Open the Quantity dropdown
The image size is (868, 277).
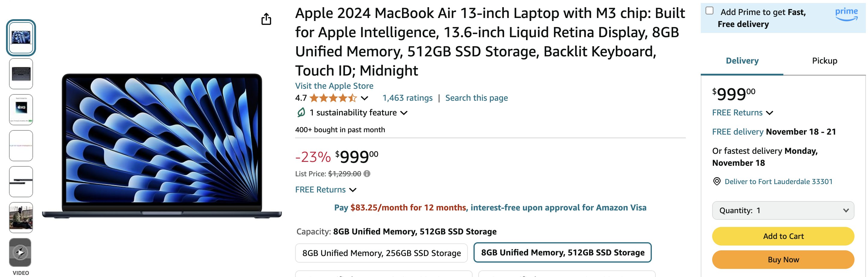coord(783,210)
